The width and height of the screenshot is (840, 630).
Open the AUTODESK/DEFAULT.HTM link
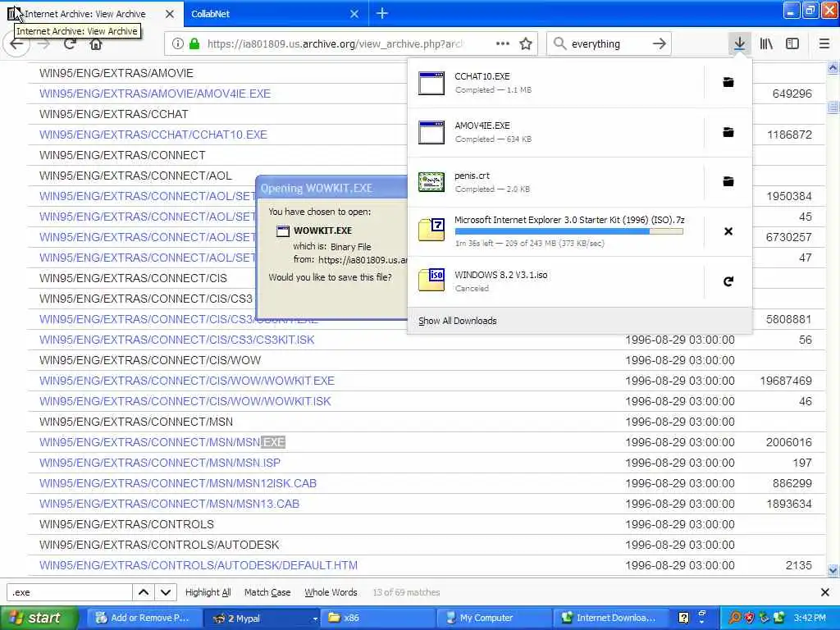pyautogui.click(x=199, y=565)
